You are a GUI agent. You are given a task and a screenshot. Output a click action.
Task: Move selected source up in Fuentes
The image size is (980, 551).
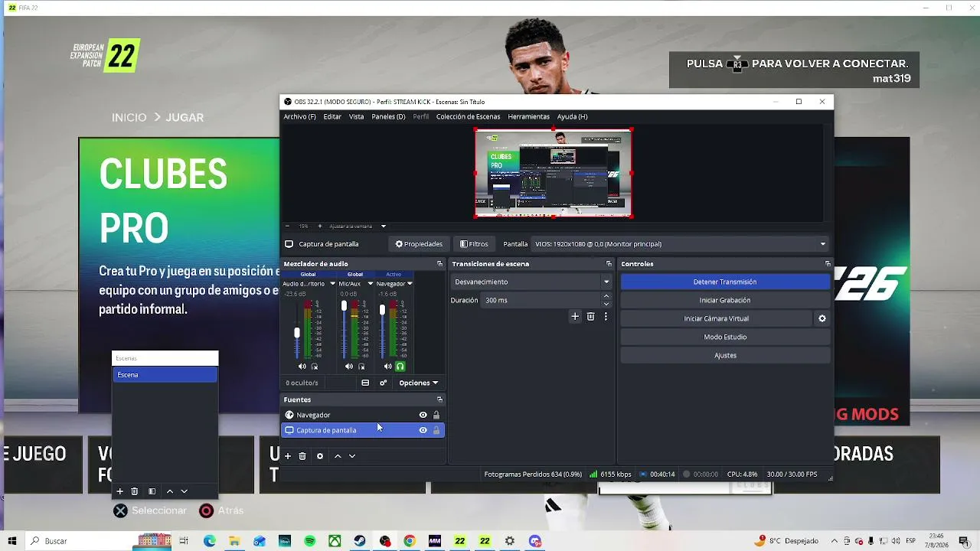(338, 456)
